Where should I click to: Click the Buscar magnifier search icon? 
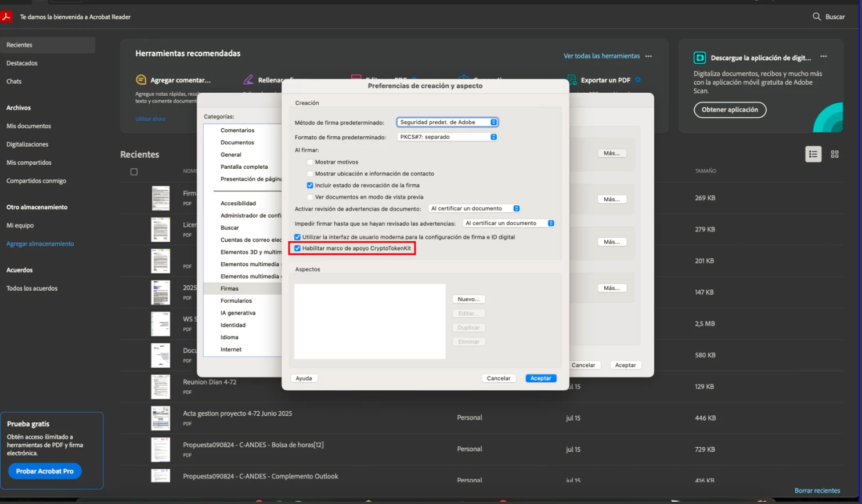(x=817, y=17)
